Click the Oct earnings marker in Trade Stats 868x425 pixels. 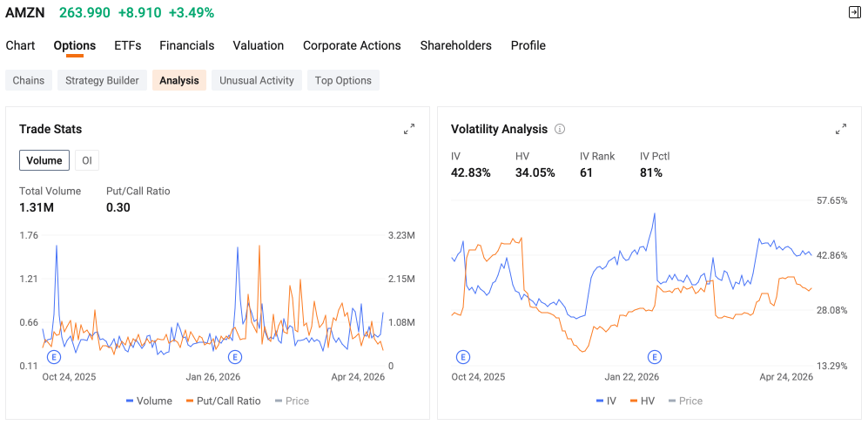click(x=54, y=357)
